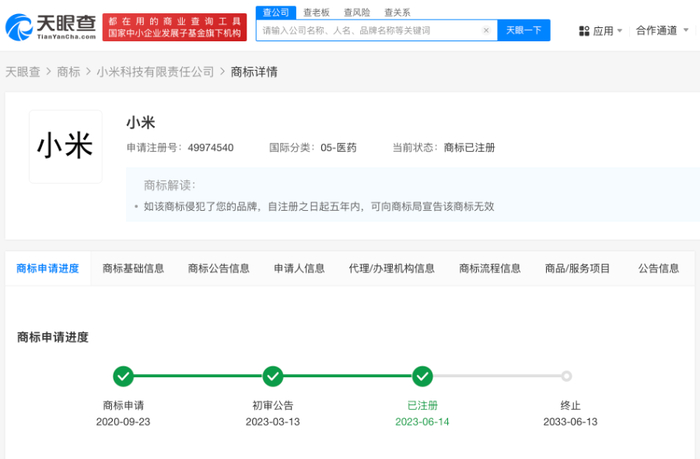
Task: Select the 查公司 search tab
Action: point(275,12)
